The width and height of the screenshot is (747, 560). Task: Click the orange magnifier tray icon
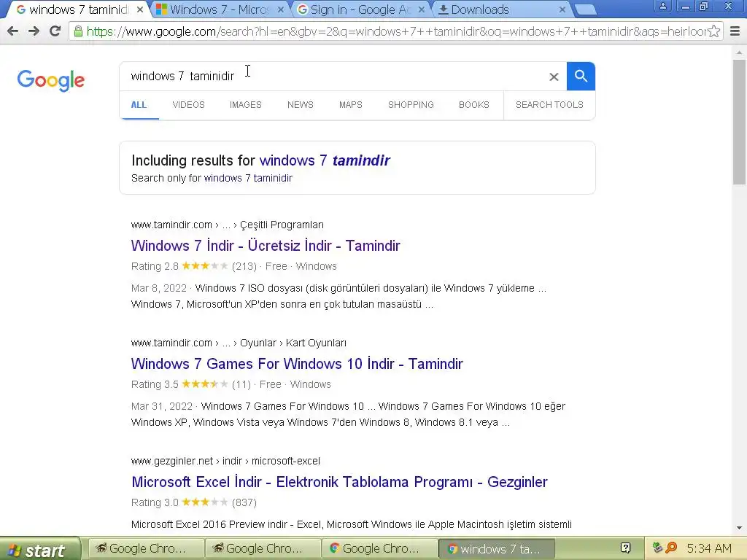672,548
